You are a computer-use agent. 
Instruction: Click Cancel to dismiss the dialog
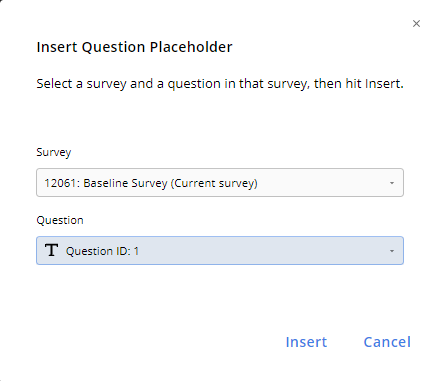[x=387, y=342]
